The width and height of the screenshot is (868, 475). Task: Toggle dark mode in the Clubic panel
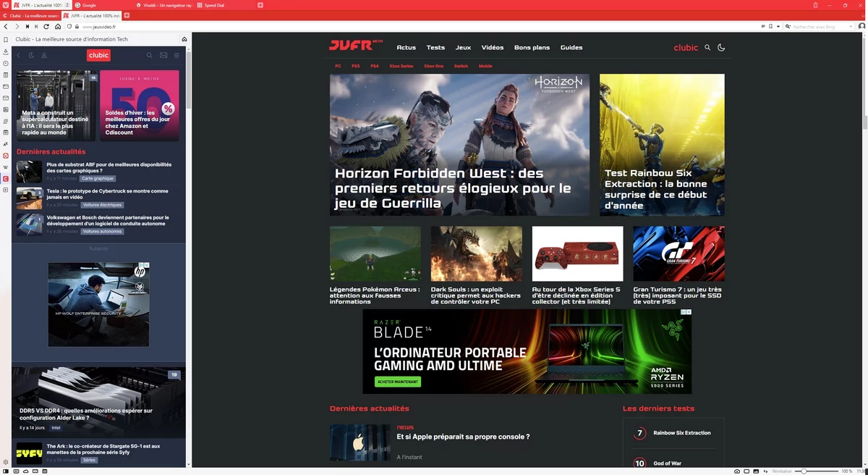tap(31, 55)
